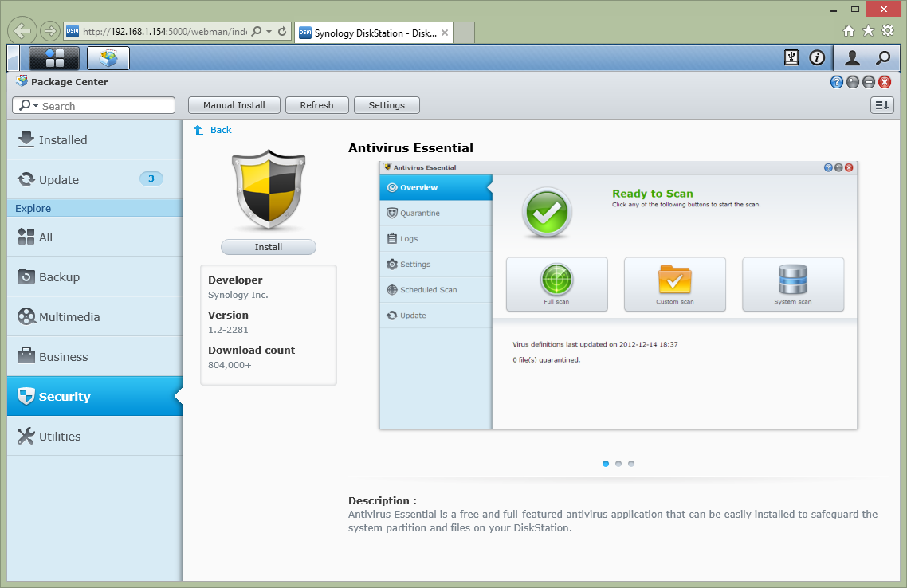This screenshot has height=588, width=907.
Task: Switch to Synology DiskStation browser tab
Action: click(375, 33)
